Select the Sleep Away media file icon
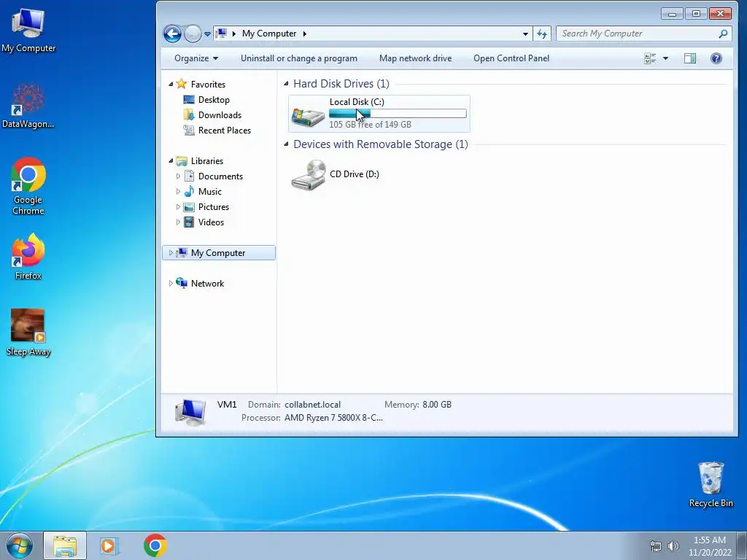The image size is (747, 560). coord(28,332)
